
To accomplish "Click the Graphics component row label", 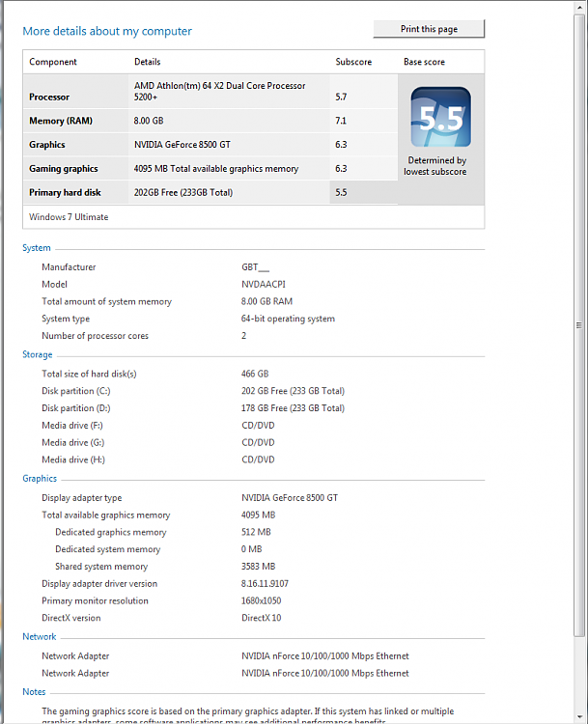I will coord(47,145).
